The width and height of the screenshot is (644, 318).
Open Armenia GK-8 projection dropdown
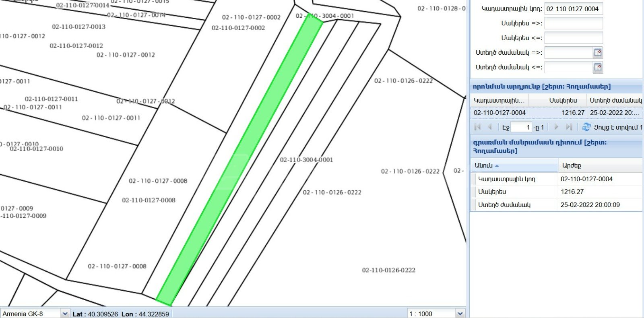(x=65, y=314)
